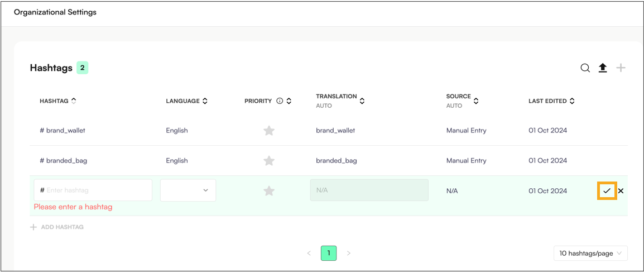Screen dimensions: 644x272
Task: Focus the Enter hashtag input field
Action: click(93, 190)
